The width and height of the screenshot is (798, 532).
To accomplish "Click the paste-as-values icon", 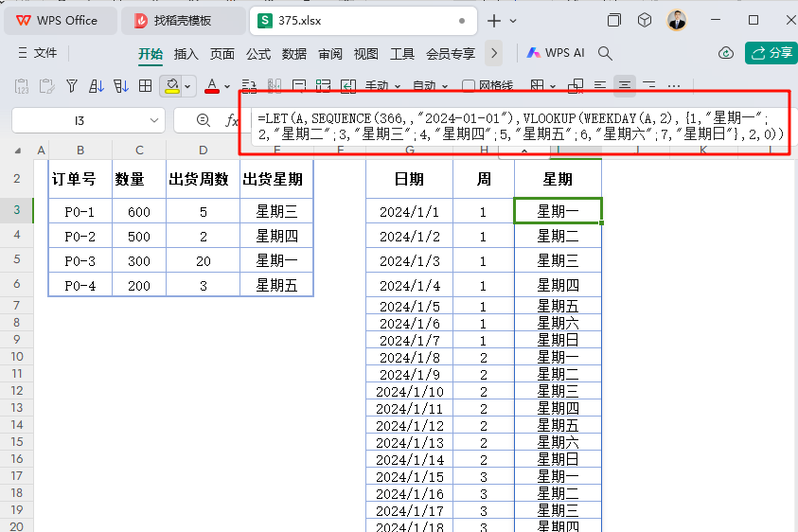I will (x=22, y=86).
